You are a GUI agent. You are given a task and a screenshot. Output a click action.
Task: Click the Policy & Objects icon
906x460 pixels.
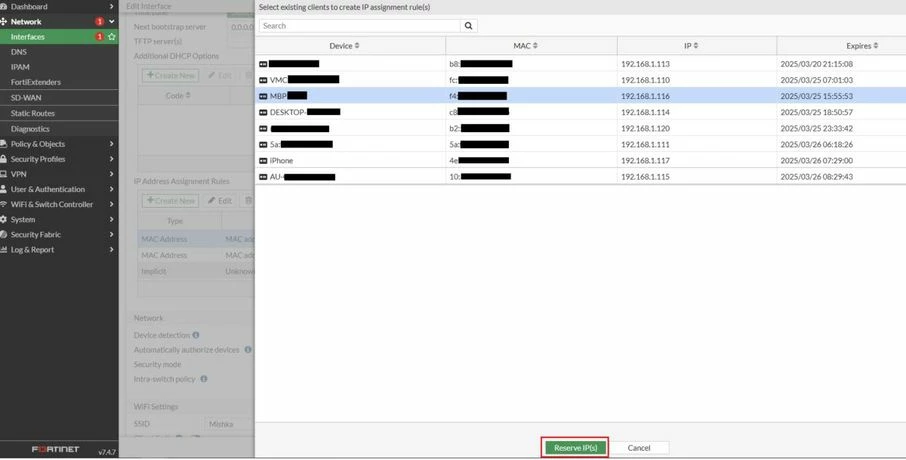(3, 144)
